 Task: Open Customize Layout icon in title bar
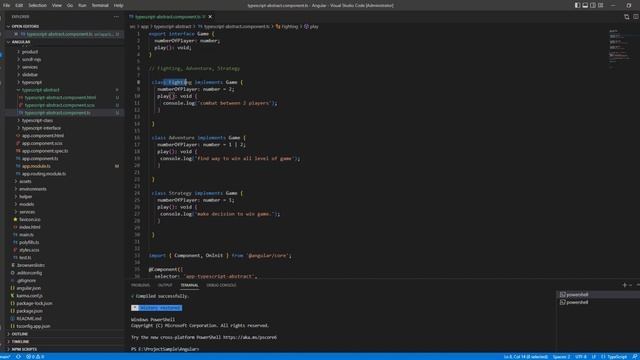[600, 5]
